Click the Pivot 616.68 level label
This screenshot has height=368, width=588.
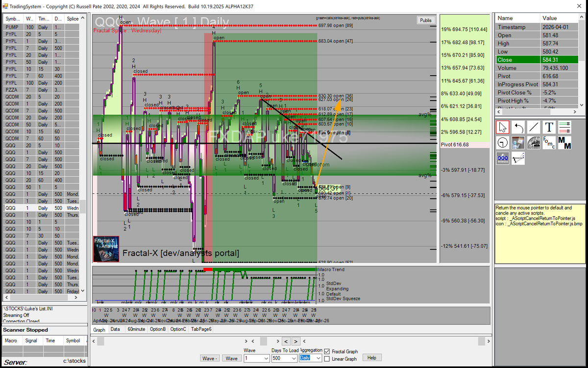click(x=455, y=145)
